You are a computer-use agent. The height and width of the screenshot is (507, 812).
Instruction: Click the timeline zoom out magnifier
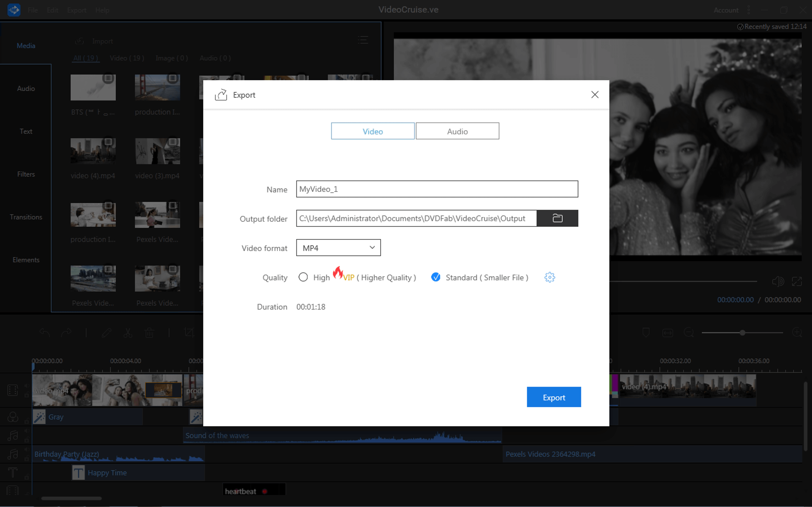(689, 333)
